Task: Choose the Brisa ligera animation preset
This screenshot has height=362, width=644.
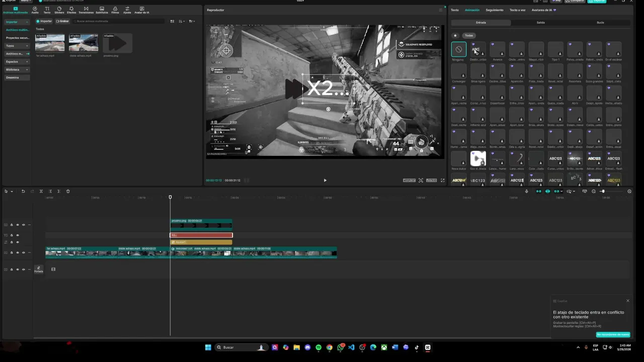Action: pos(478,71)
